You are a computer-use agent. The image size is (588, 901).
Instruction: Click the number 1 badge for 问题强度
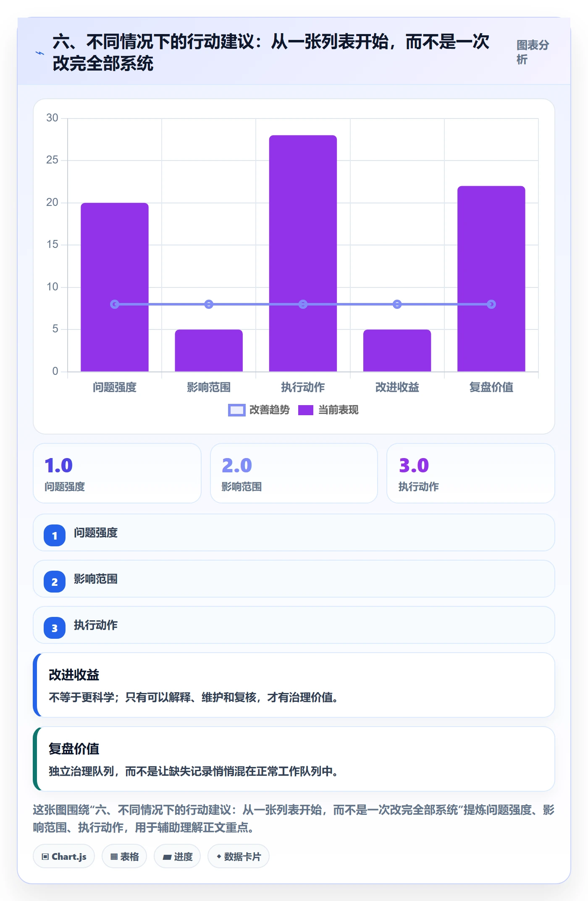click(55, 535)
